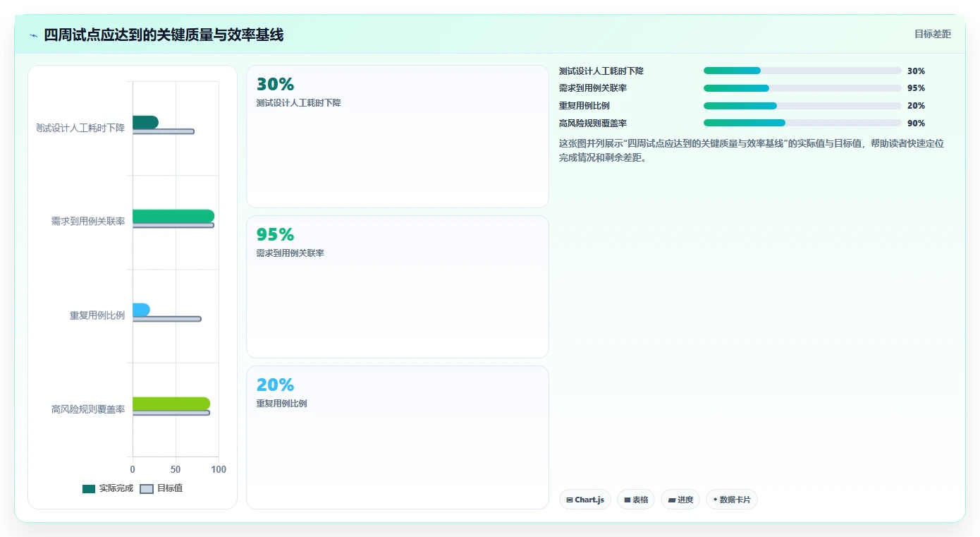Click the chart axis label 高风险规则覆盖率

pyautogui.click(x=88, y=409)
